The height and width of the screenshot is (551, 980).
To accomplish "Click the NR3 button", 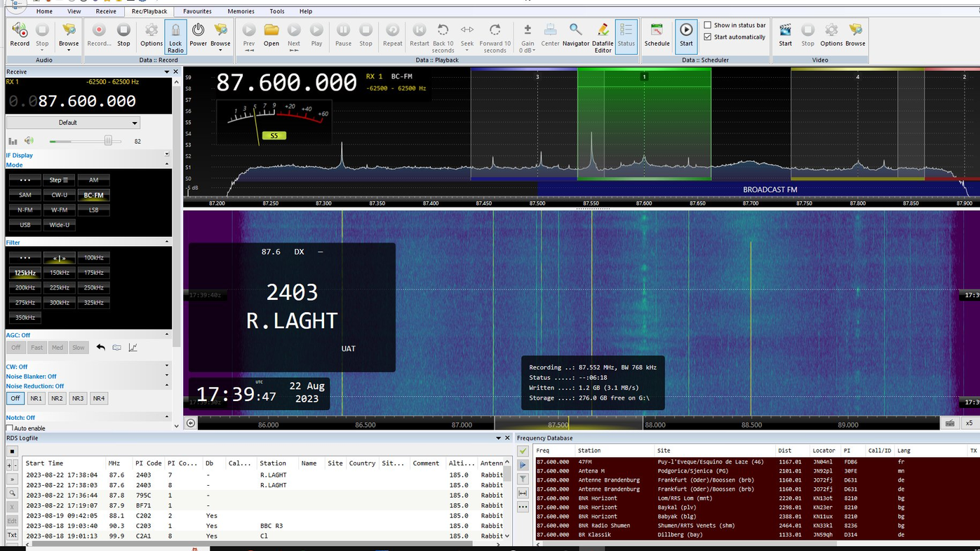I will (78, 398).
